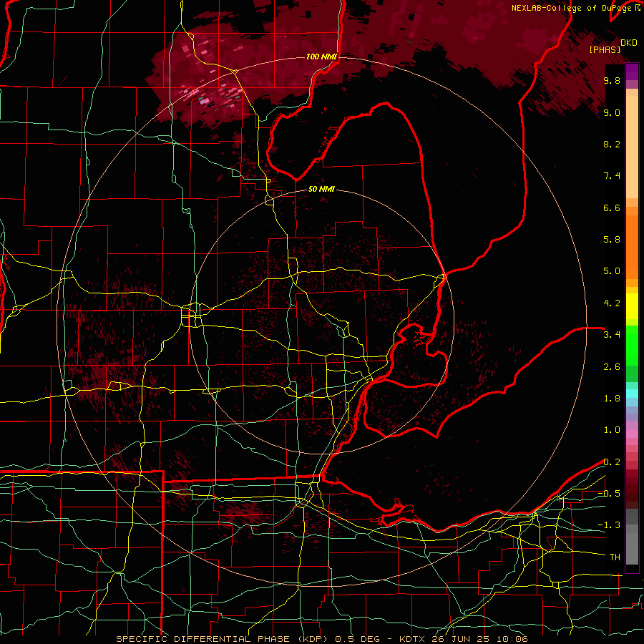644x644 pixels.
Task: Click the bright green segment of color bar
Action: pos(632,345)
